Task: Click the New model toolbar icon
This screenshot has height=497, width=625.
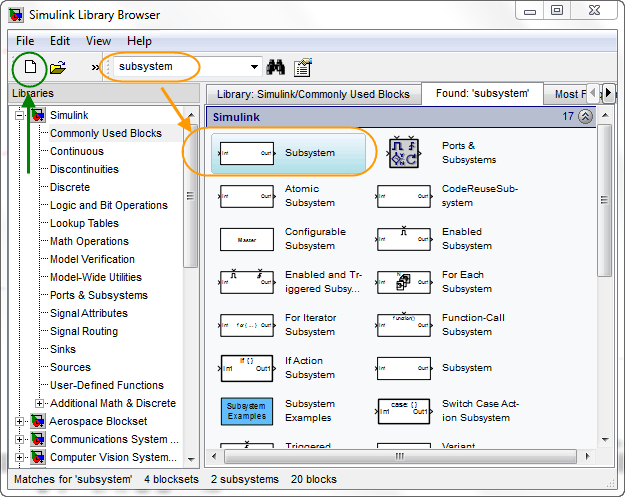Action: 30,67
